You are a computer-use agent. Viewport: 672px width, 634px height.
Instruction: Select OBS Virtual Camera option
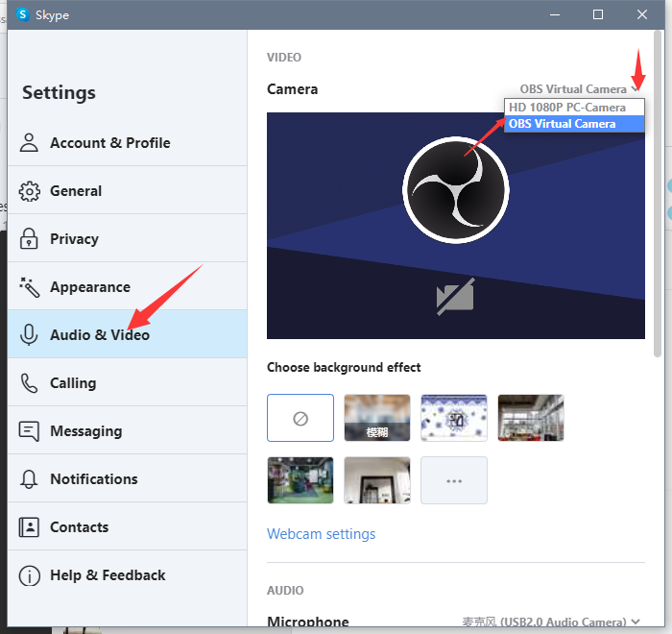pos(574,124)
